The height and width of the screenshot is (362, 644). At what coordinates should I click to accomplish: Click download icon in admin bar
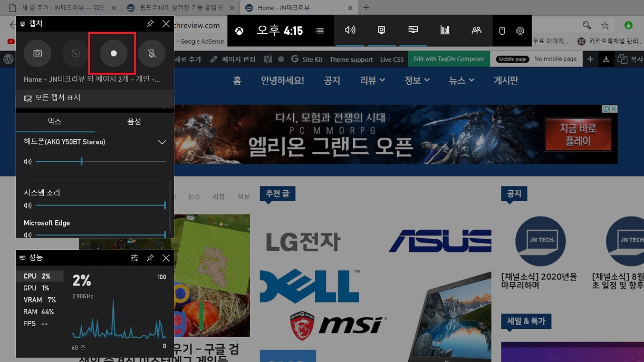point(606,59)
